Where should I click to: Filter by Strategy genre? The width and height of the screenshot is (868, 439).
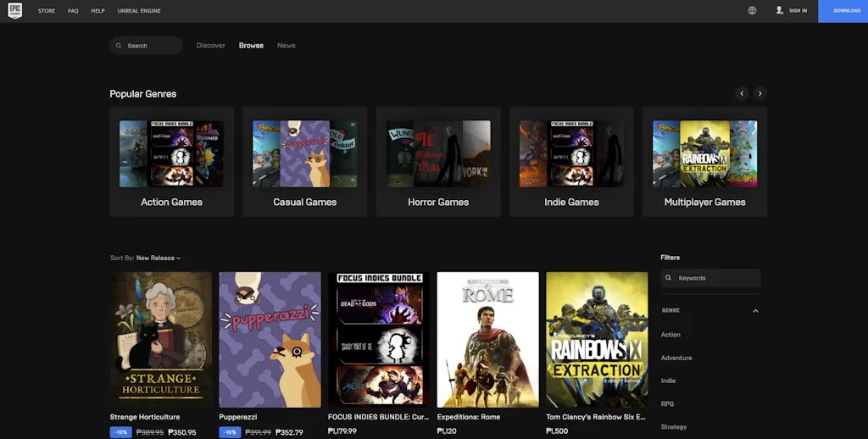(x=674, y=427)
